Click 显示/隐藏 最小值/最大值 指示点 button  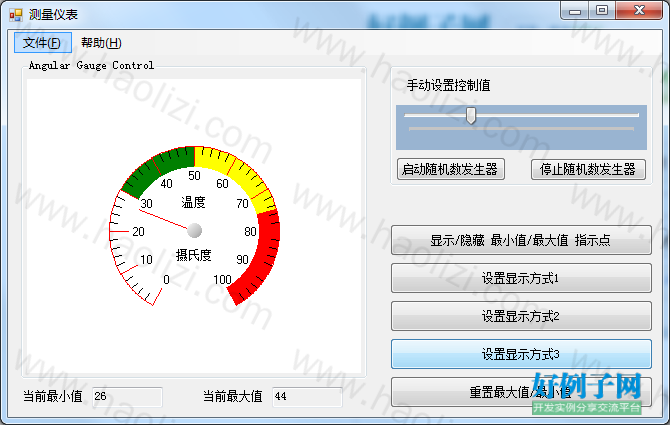pyautogui.click(x=521, y=240)
